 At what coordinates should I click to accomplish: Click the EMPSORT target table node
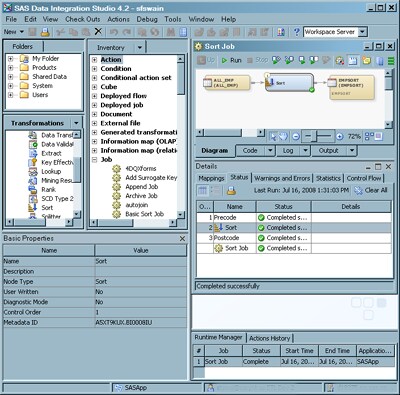click(351, 87)
